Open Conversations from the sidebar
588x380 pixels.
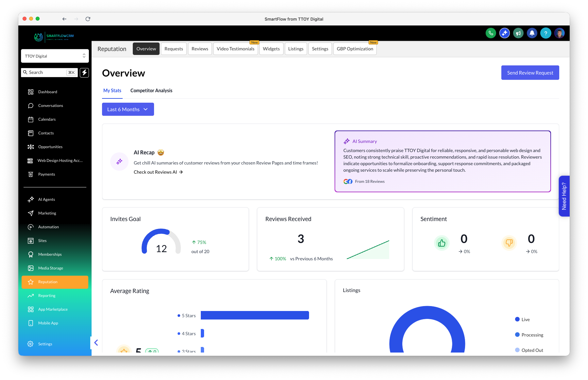pos(50,105)
